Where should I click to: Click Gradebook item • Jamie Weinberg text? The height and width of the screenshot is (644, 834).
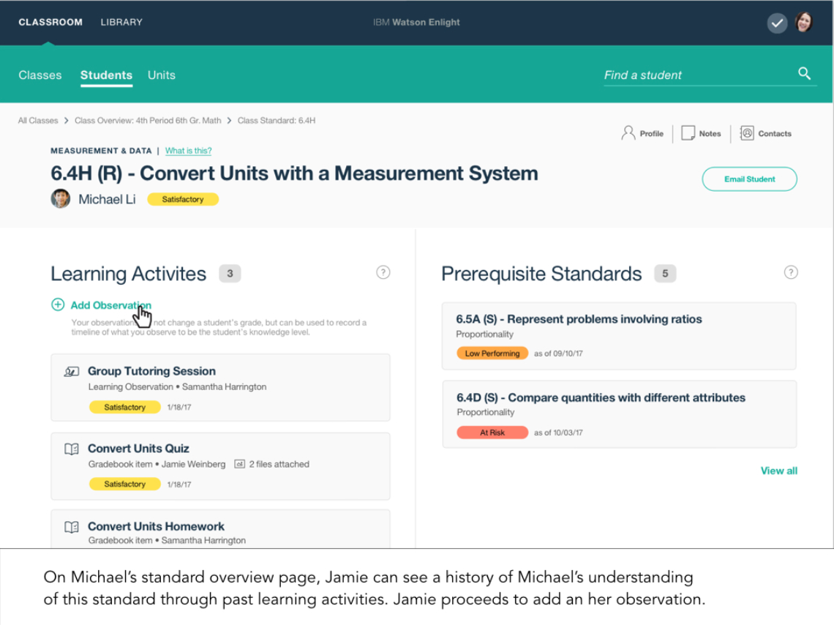(x=157, y=464)
